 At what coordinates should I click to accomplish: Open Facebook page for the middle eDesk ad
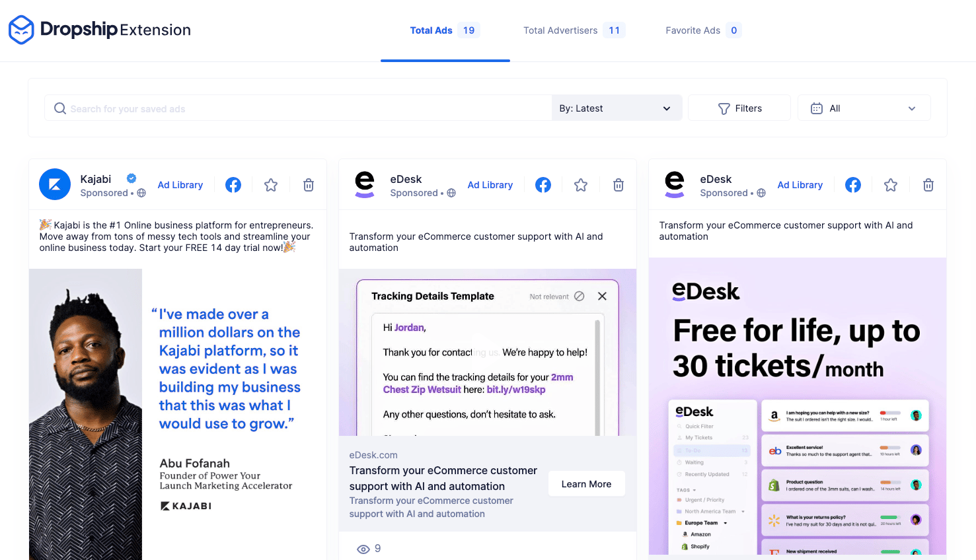[x=543, y=185]
